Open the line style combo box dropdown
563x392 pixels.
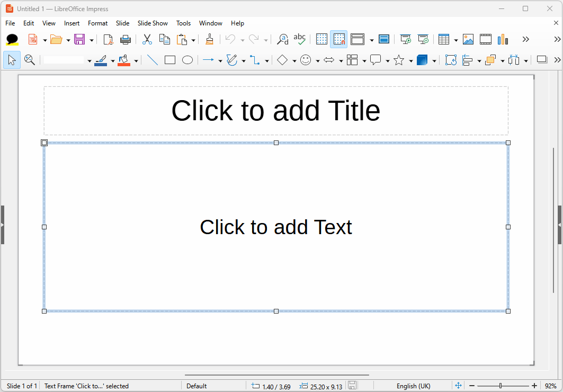(x=90, y=61)
